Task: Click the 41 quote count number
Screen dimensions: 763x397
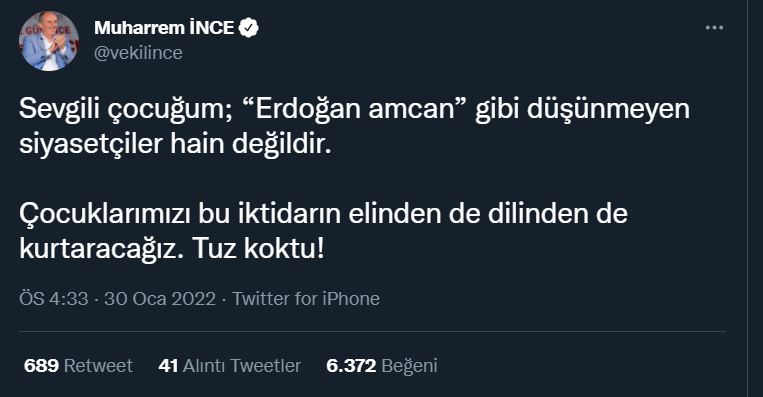Action: pyautogui.click(x=168, y=366)
